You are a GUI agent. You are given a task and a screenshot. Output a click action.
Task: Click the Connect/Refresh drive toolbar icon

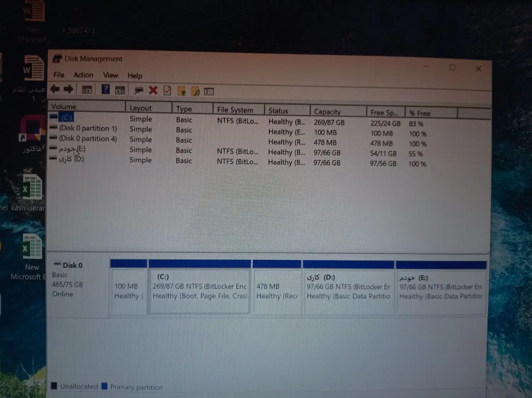point(139,91)
